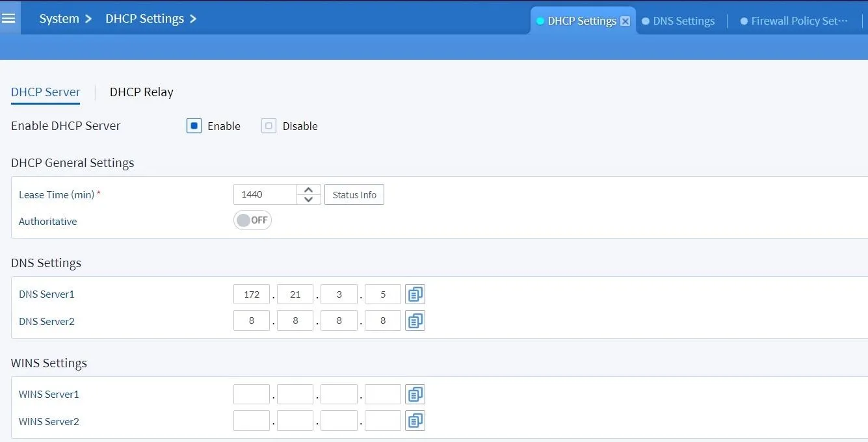The width and height of the screenshot is (868, 442).
Task: Switch to the DHCP Relay tab
Action: point(141,92)
